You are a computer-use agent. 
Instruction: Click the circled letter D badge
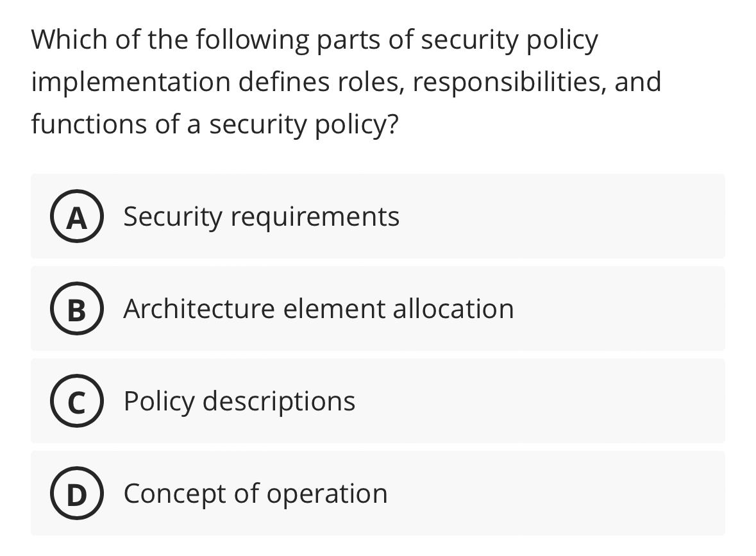(76, 494)
